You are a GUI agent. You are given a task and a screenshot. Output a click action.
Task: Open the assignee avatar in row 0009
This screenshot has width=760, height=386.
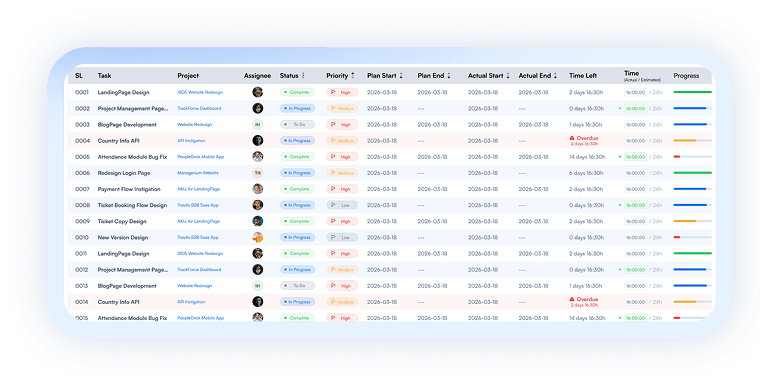(258, 221)
